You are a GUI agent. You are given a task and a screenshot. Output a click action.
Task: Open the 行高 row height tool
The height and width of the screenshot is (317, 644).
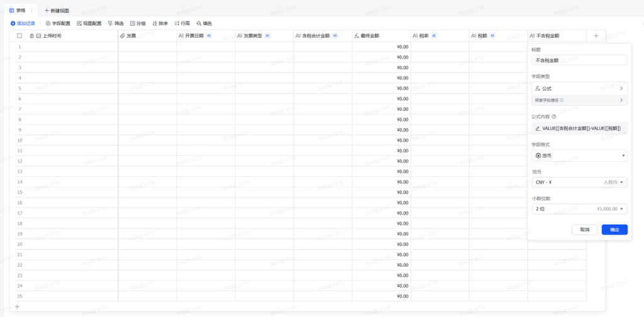pos(182,24)
